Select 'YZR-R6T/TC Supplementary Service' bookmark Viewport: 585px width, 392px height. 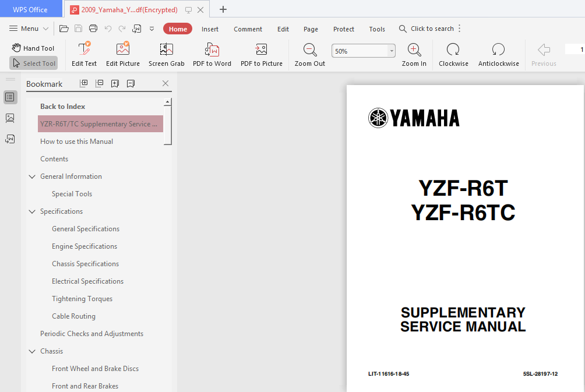pos(100,124)
